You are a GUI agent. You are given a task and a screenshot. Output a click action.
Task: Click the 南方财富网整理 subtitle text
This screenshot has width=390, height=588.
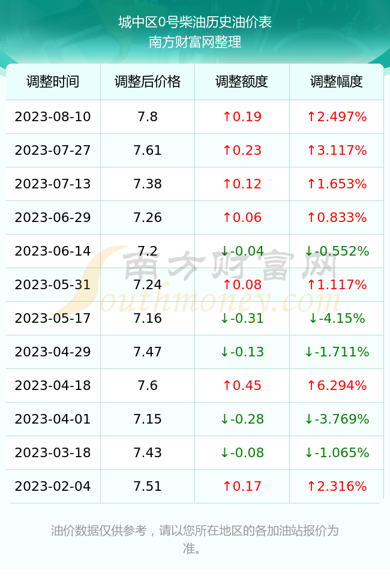(x=194, y=42)
